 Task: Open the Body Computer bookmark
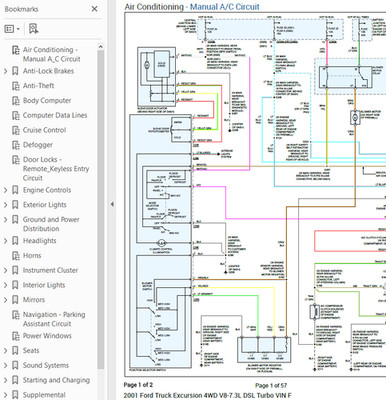47,101
